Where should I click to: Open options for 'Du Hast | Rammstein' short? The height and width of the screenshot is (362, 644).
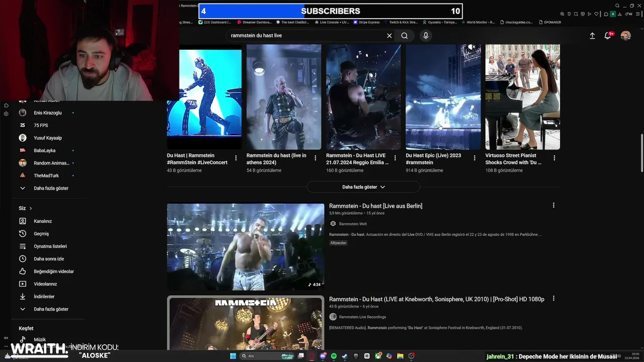point(236,158)
